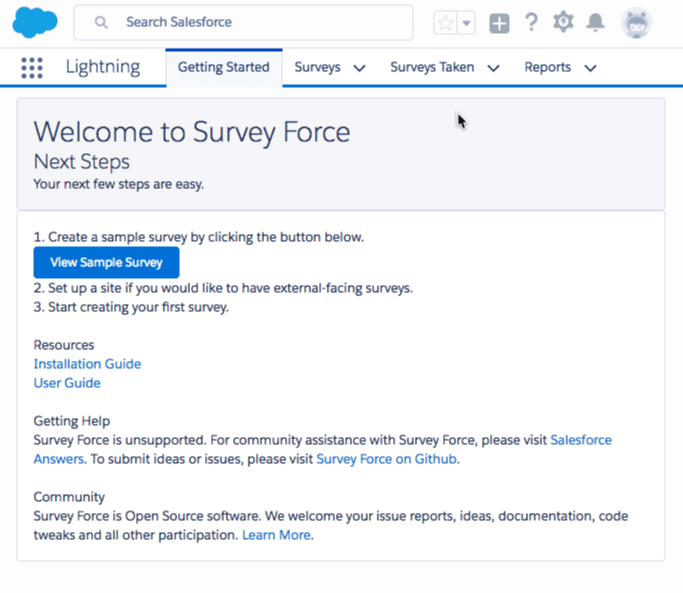
Task: Open the global actions plus icon
Action: pyautogui.click(x=499, y=23)
